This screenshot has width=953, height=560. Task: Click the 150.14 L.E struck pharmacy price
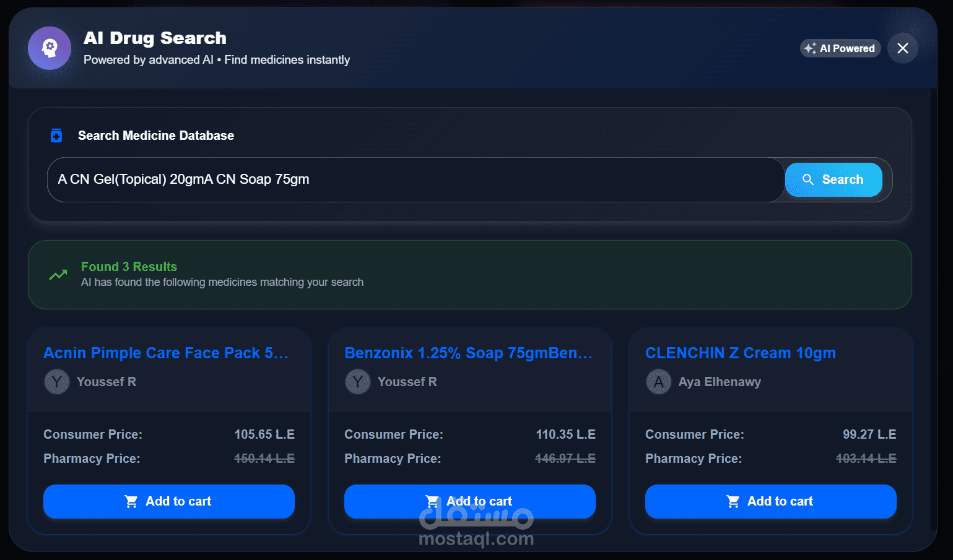click(264, 459)
